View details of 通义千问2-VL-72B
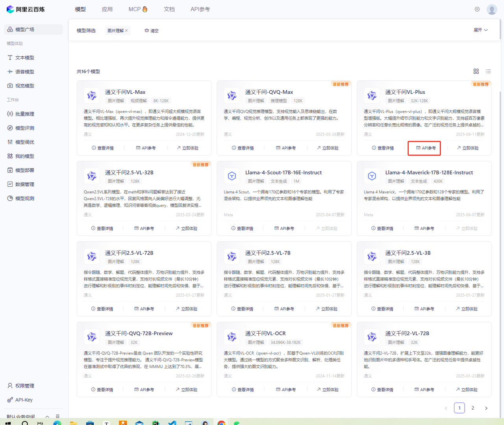504x425 pixels. tap(382, 390)
